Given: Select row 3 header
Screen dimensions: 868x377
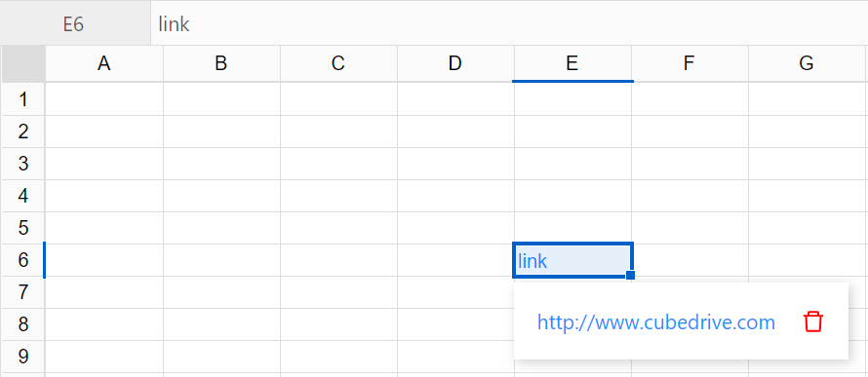Looking at the screenshot, I should (x=23, y=164).
